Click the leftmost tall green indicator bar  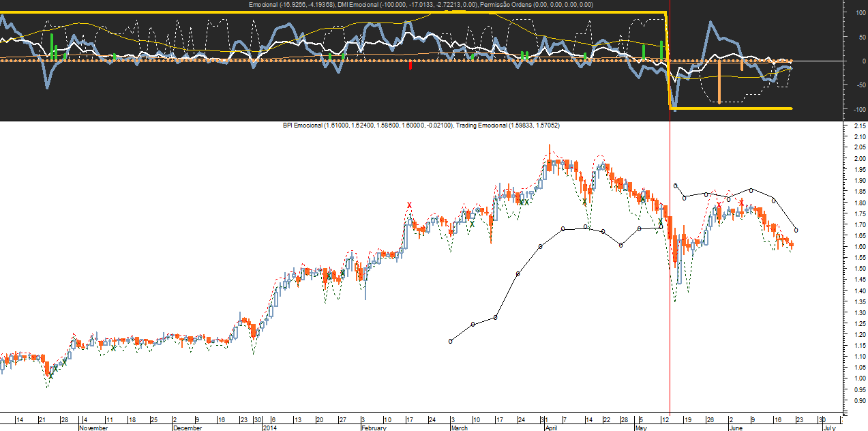(52, 46)
